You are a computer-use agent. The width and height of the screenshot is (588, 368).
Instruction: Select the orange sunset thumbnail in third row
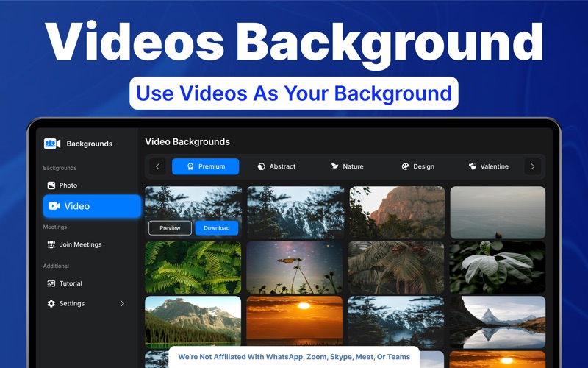[295, 321]
